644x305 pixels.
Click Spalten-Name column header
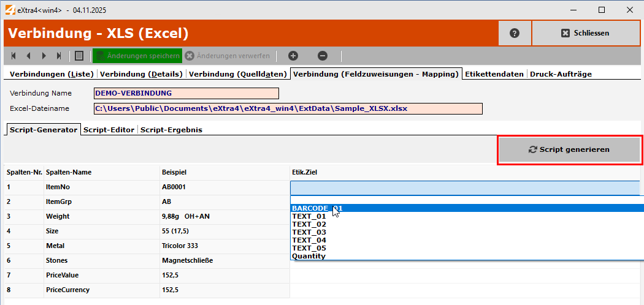(101, 173)
